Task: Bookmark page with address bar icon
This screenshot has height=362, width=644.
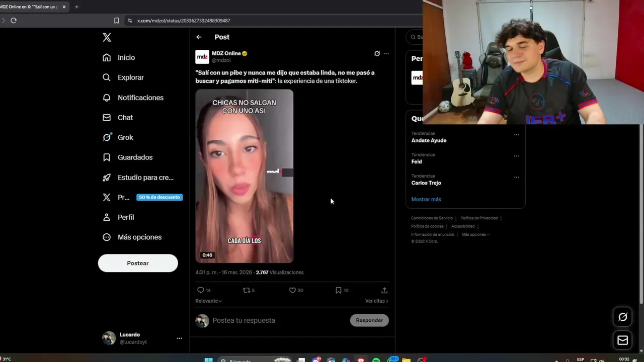Action: click(x=116, y=21)
